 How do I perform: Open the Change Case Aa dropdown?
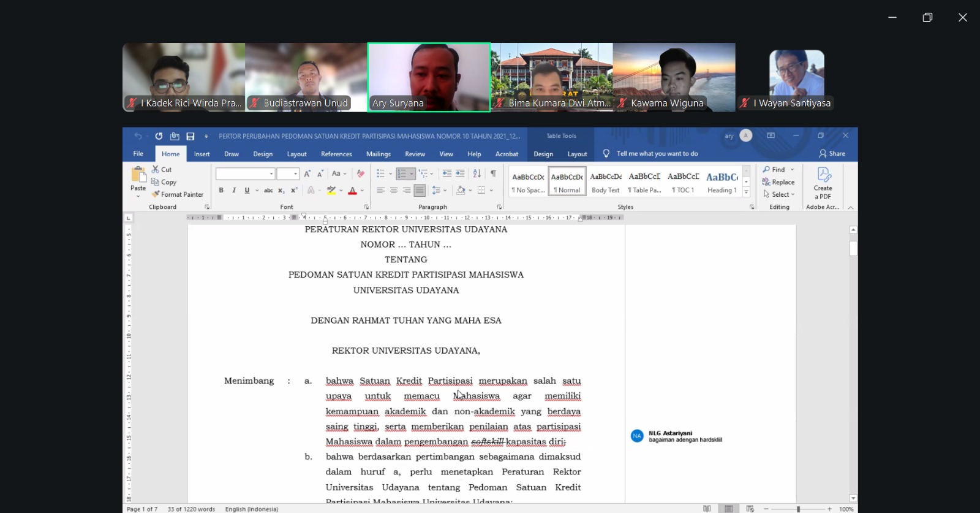(339, 173)
